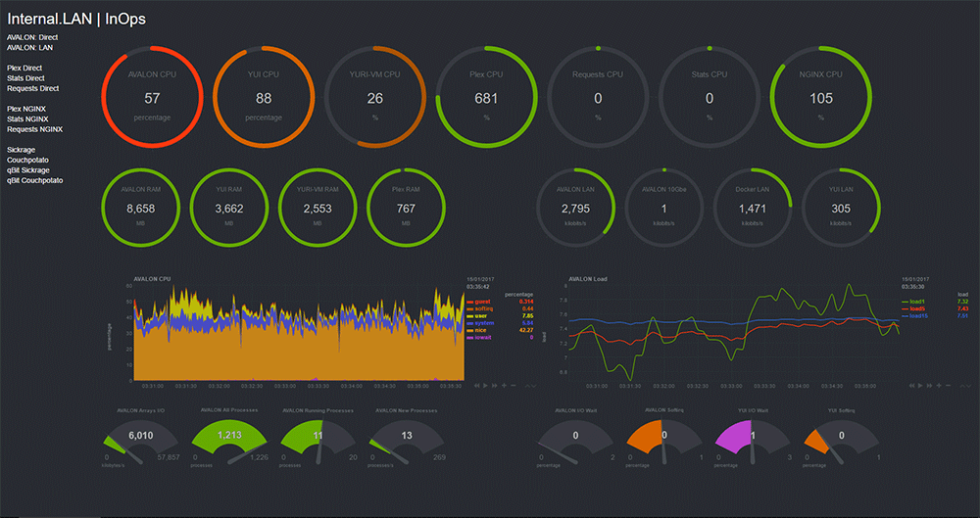The width and height of the screenshot is (980, 518).
Task: Pan AVALON CPU chart forward with fast-forward icon
Action: coord(494,386)
